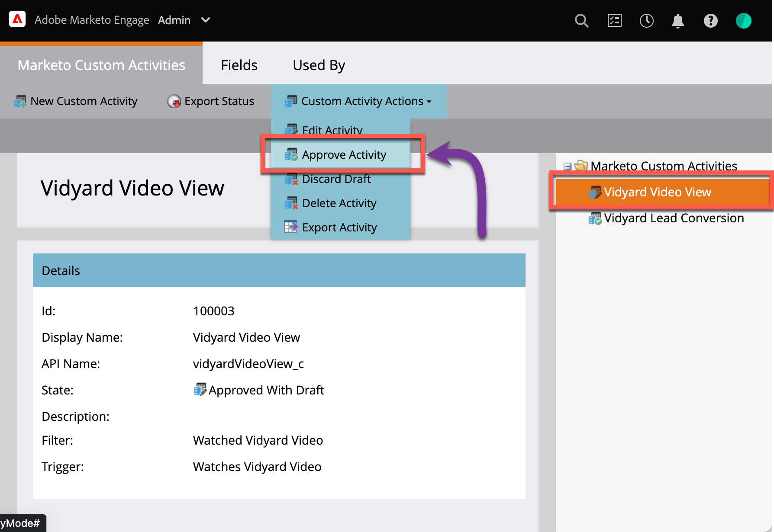Open the recent history clock icon
The image size is (774, 532).
point(646,20)
